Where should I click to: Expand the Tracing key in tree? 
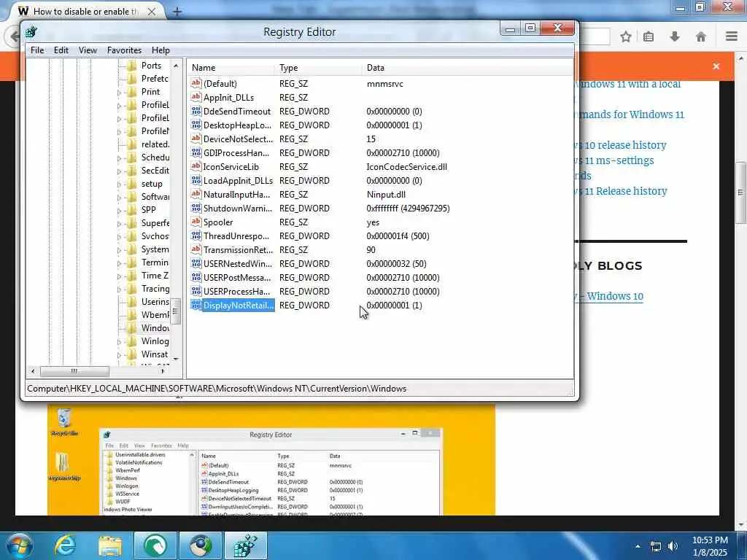[119, 289]
